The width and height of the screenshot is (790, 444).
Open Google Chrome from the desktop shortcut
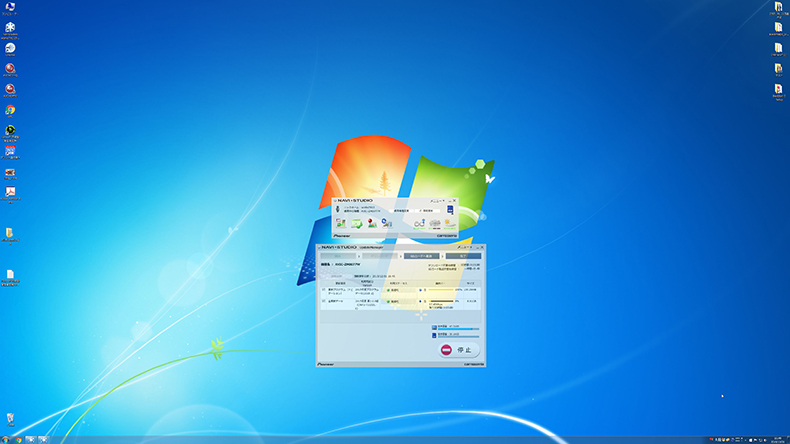[10, 111]
